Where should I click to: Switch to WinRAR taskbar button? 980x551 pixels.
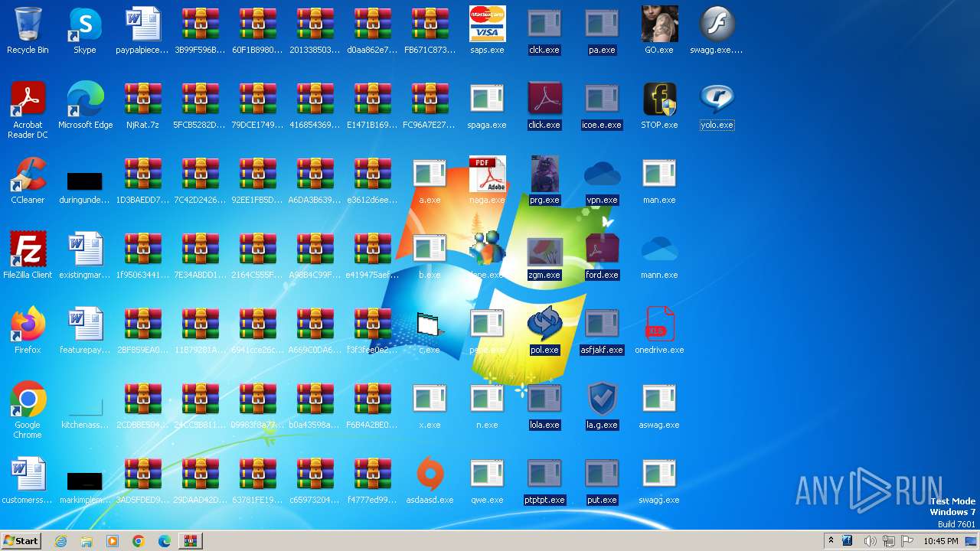pyautogui.click(x=190, y=541)
